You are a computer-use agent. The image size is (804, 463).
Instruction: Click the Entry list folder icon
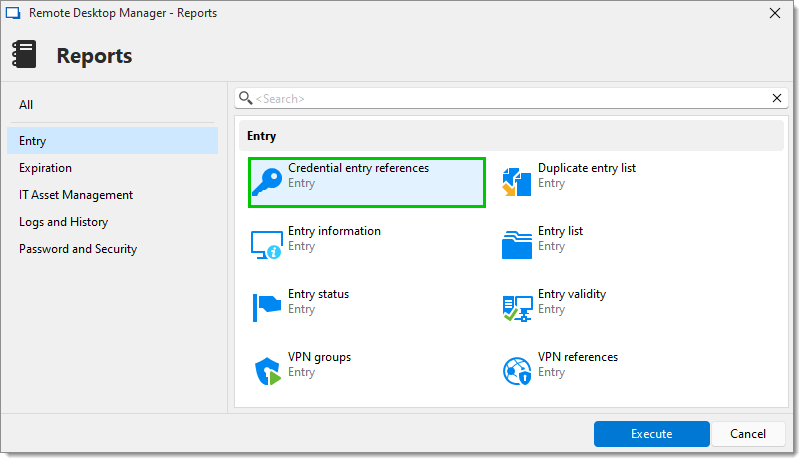516,245
